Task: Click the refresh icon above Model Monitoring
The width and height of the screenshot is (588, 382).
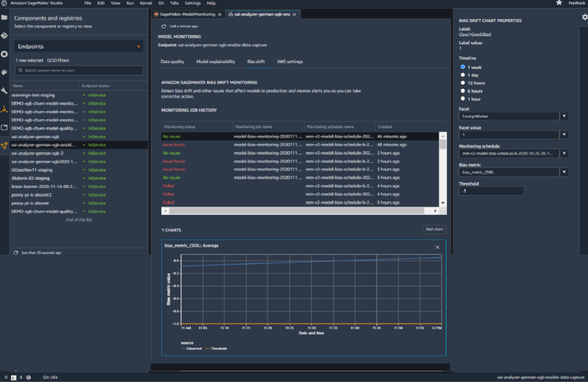Action: [164, 26]
